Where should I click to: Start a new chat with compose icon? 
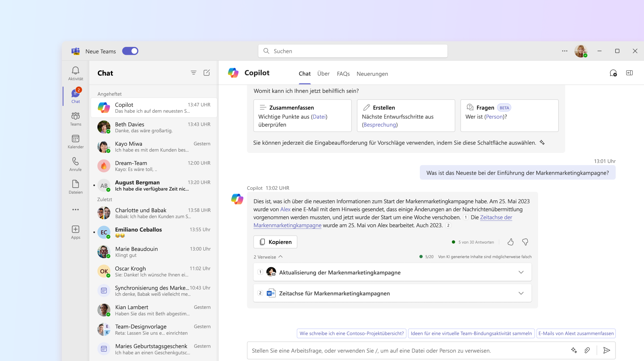(207, 73)
